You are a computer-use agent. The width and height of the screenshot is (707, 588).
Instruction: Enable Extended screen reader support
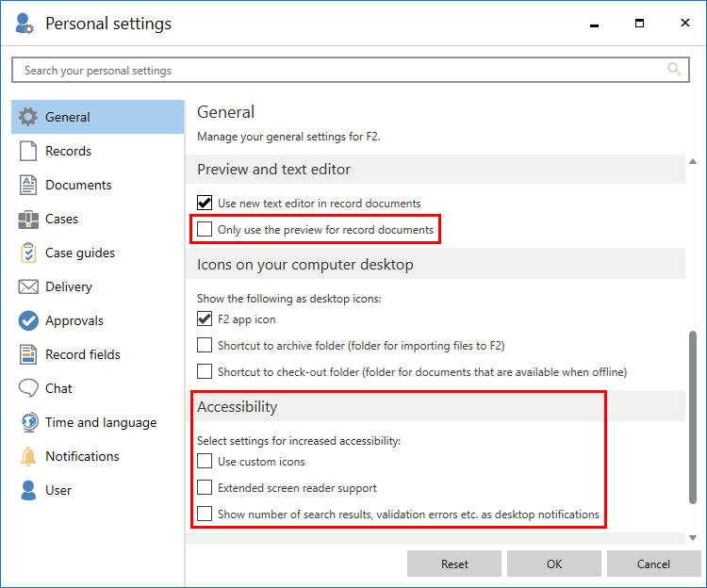(205, 487)
